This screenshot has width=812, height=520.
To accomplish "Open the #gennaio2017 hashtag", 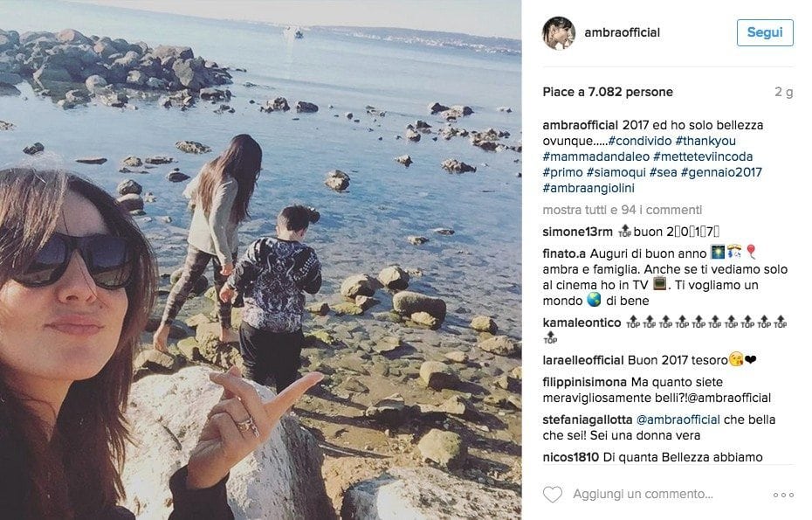I will [x=721, y=172].
